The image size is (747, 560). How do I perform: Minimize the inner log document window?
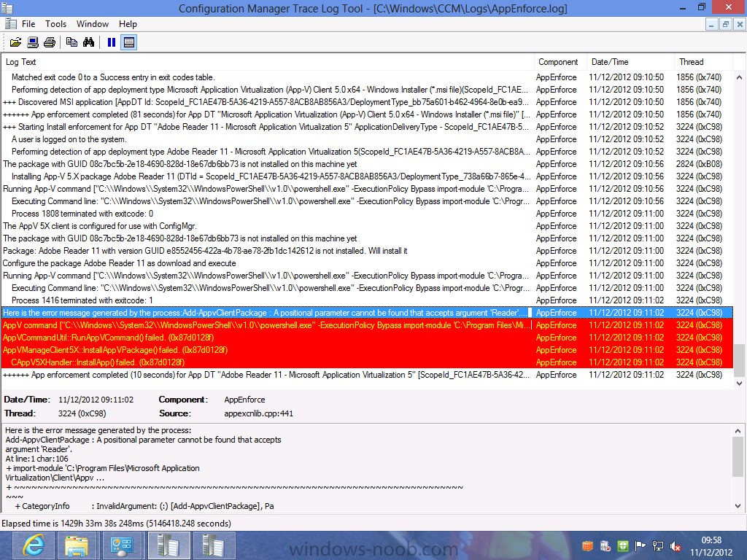[711, 24]
